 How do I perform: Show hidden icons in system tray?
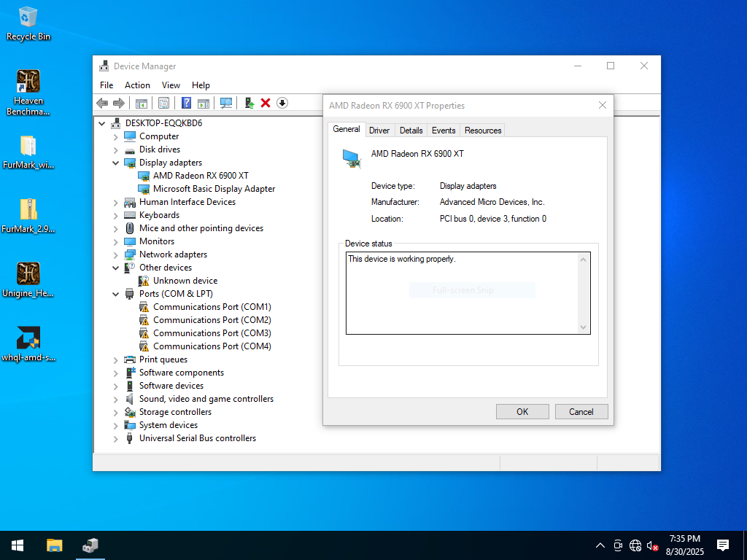tap(600, 545)
